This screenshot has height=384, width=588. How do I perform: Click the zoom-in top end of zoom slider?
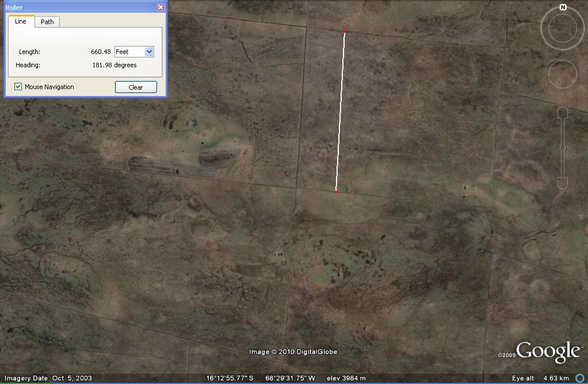pyautogui.click(x=563, y=112)
